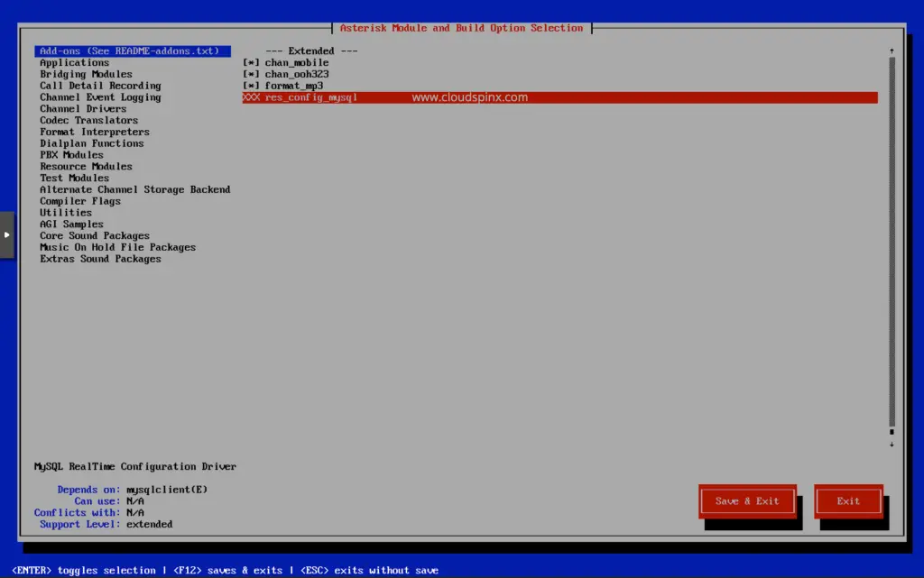This screenshot has width=924, height=578.
Task: Open the Compiler Flags category
Action: pos(78,200)
